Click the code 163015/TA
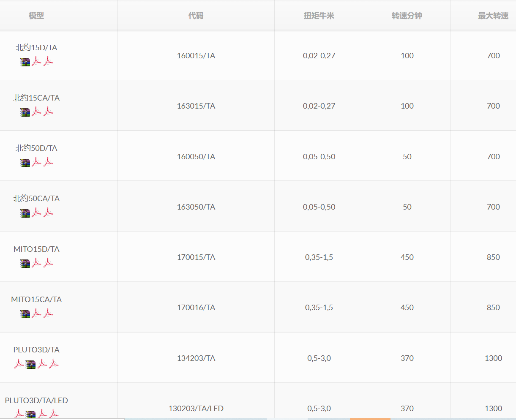Viewport: 516px width, 420px height. 196,106
